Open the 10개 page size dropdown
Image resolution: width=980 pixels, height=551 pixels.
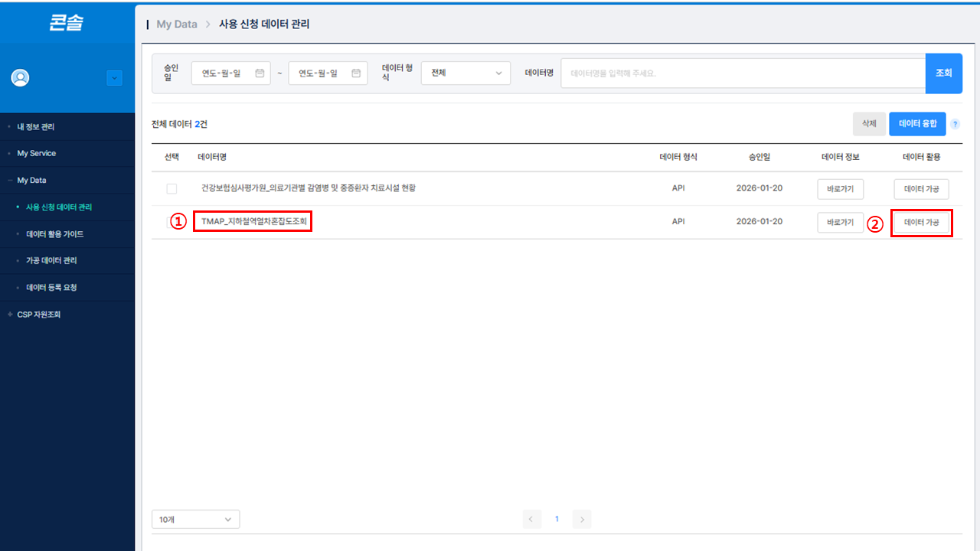tap(195, 520)
